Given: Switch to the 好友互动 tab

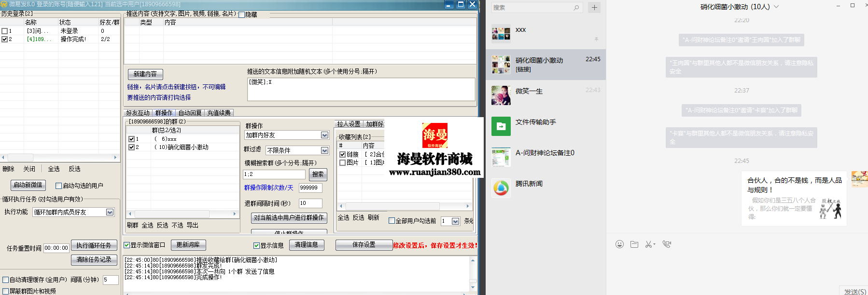Looking at the screenshot, I should 138,113.
